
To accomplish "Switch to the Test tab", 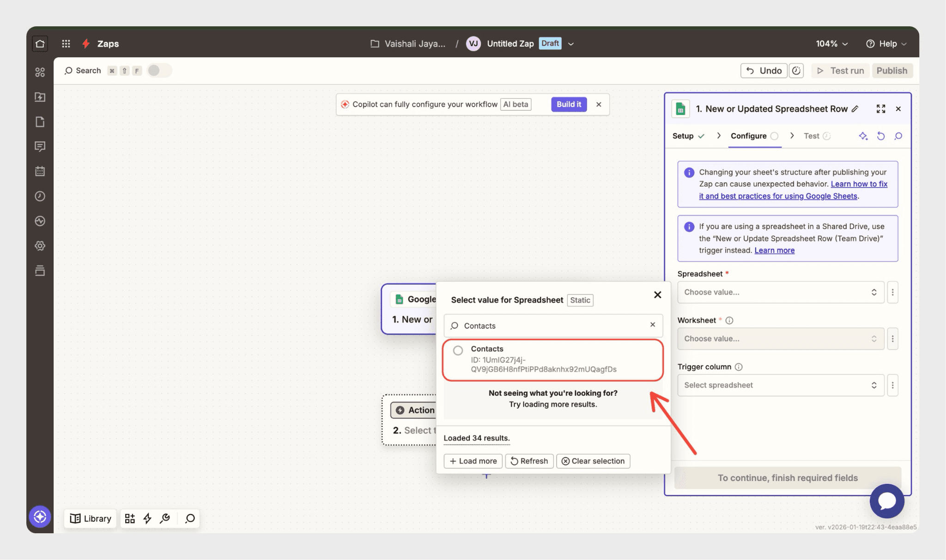I will pos(812,136).
